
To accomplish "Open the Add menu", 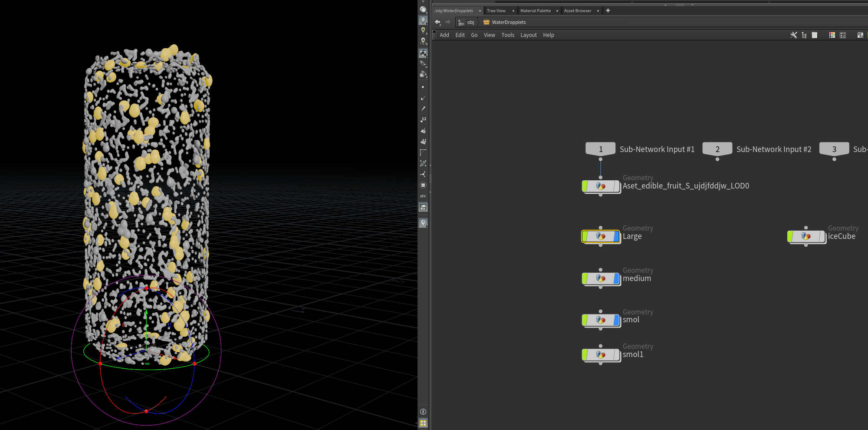I will coord(444,35).
